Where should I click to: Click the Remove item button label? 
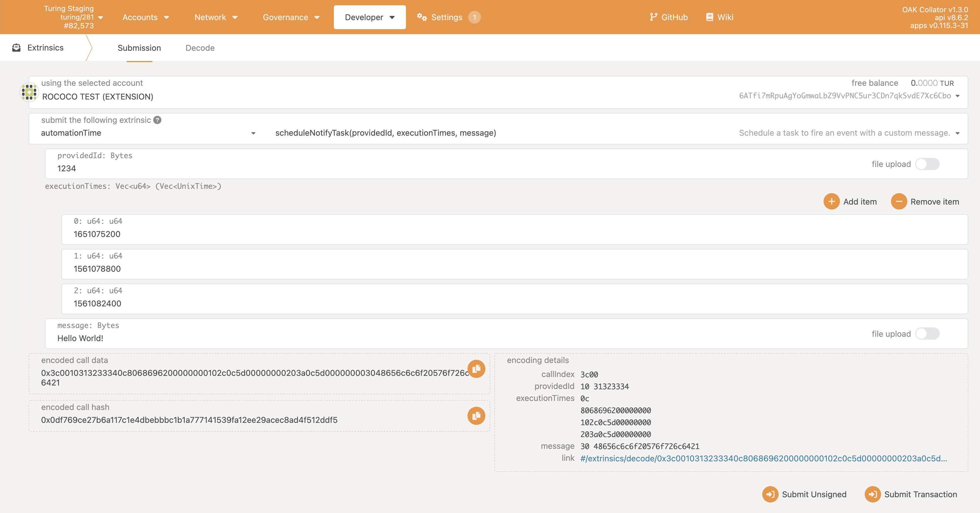click(935, 202)
